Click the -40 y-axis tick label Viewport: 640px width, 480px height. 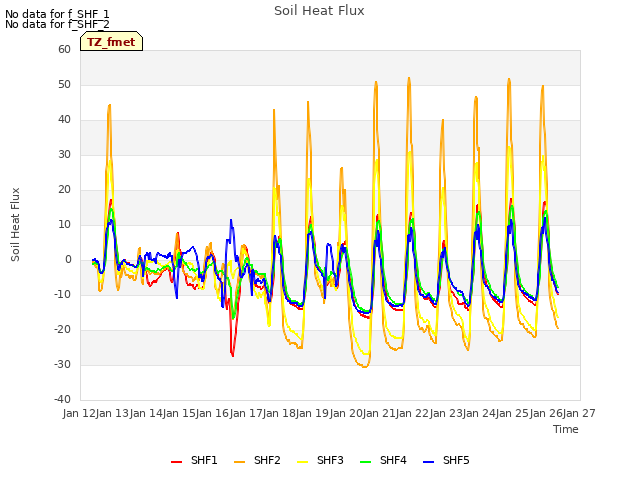coord(62,399)
